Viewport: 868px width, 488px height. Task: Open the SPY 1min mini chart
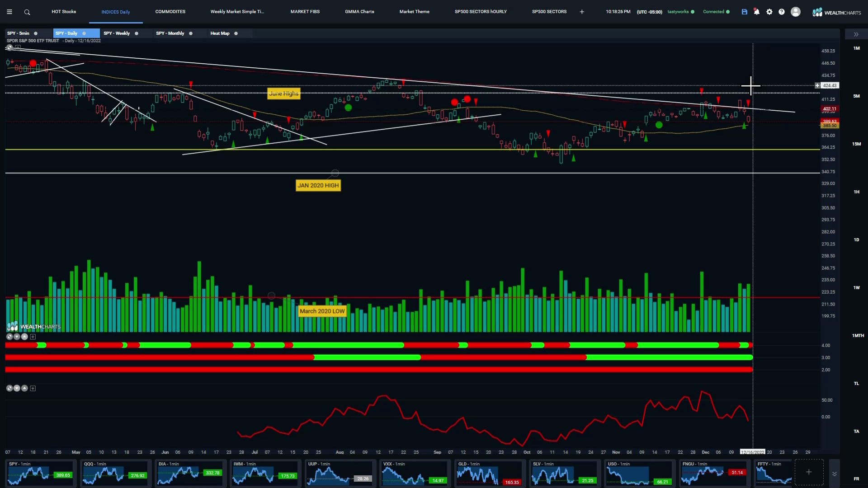pyautogui.click(x=41, y=473)
